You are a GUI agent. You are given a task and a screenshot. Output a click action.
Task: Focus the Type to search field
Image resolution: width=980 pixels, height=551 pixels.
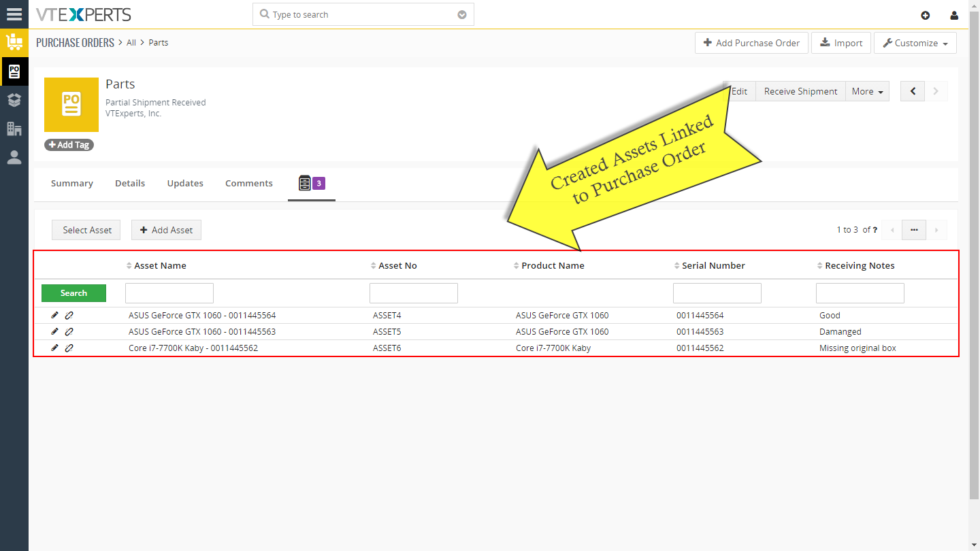[x=363, y=14]
